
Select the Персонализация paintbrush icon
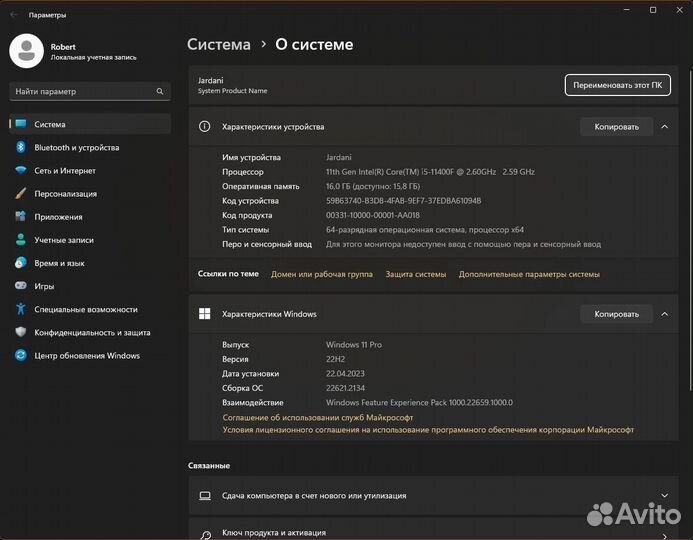[x=21, y=193]
